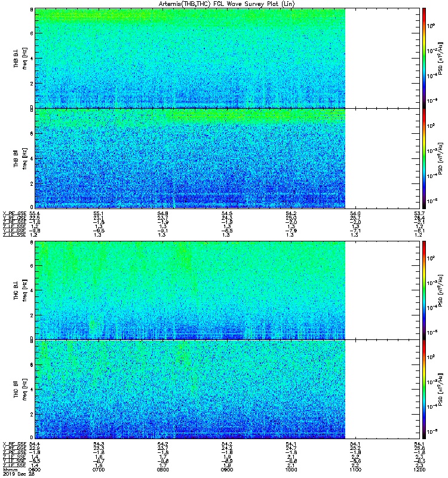This screenshot has width=448, height=478.
Task: Click inside the THC B⊥ spectrogram panel
Action: point(227,290)
